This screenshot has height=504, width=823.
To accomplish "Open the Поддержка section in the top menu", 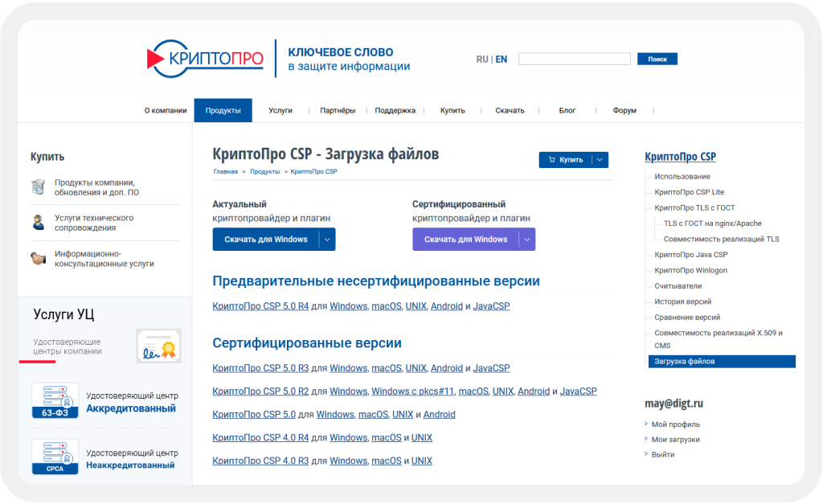I will [x=396, y=110].
